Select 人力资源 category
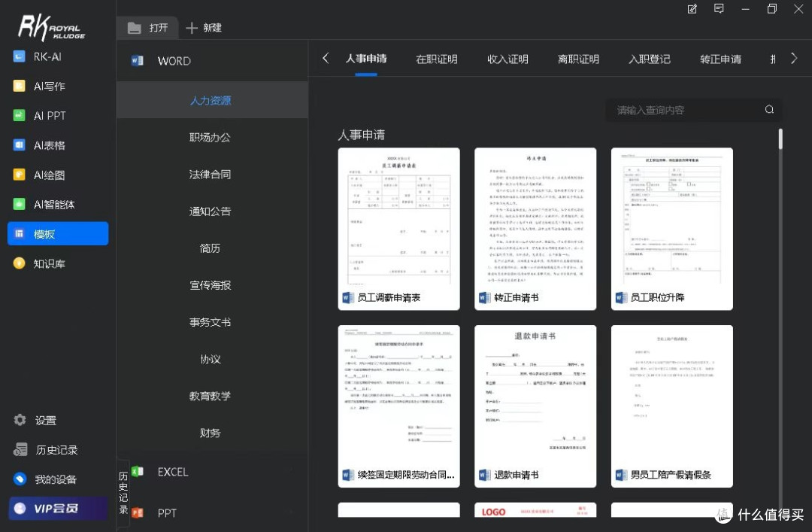Image resolution: width=812 pixels, height=532 pixels. (x=212, y=100)
